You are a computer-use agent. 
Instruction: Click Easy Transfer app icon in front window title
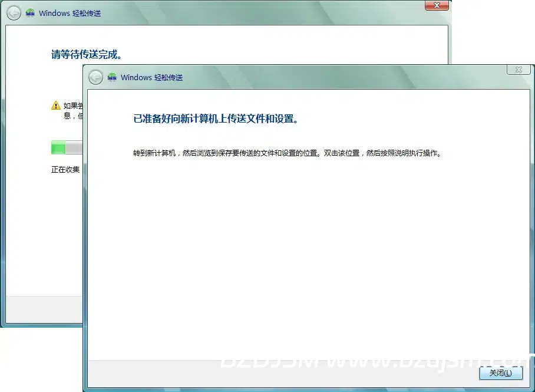[x=112, y=77]
